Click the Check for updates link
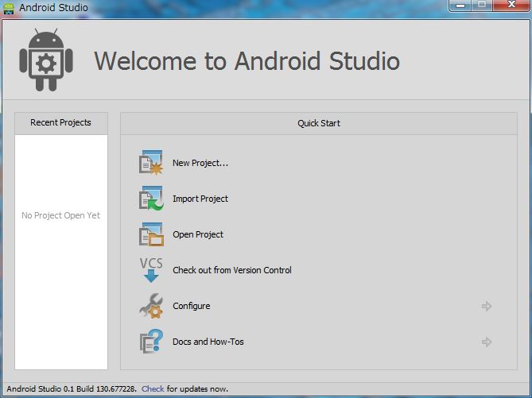Viewport: 532px width, 398px height. pos(153,388)
